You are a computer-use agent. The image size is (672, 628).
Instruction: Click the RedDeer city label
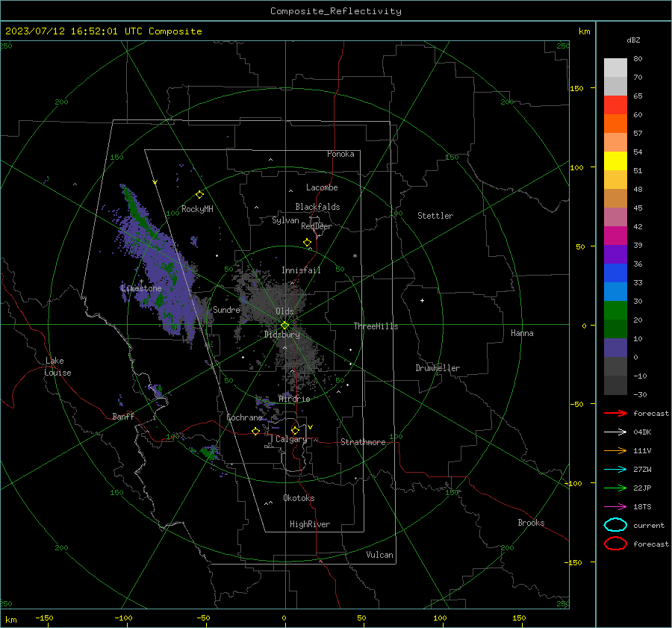(x=317, y=226)
